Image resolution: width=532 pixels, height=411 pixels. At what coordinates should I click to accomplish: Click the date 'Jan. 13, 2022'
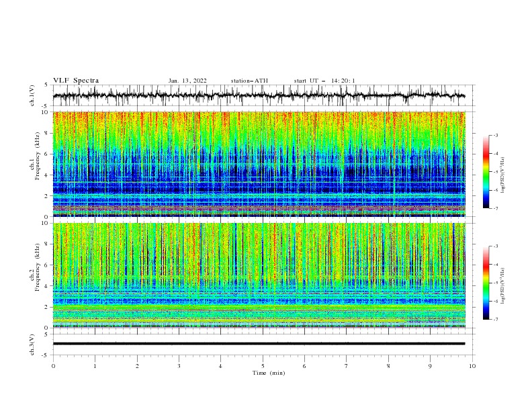tap(187, 81)
